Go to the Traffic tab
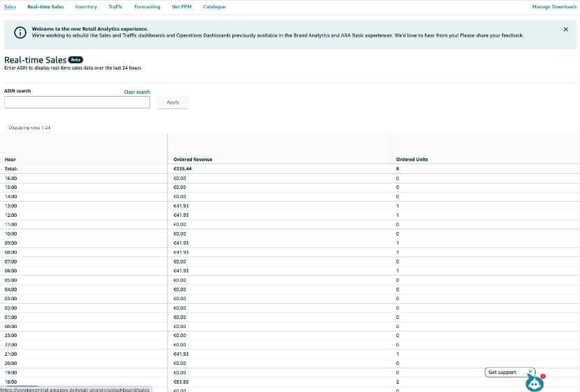This screenshot has width=580, height=392. [115, 6]
